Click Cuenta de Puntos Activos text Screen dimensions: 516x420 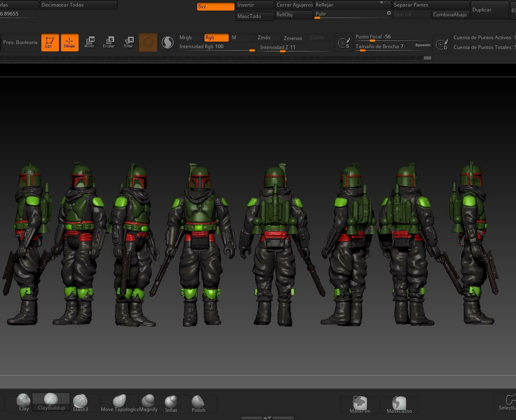tap(484, 38)
